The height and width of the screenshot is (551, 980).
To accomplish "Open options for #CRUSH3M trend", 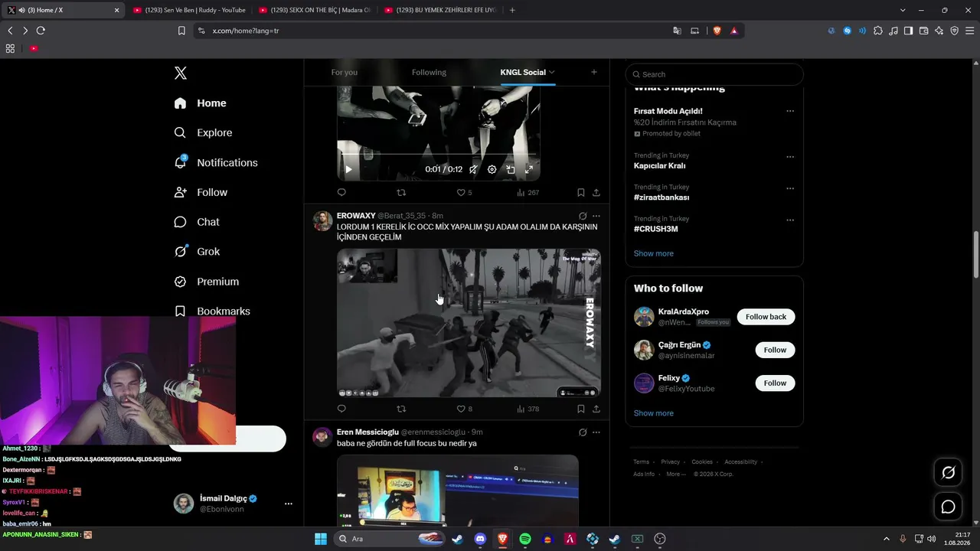I will click(790, 220).
